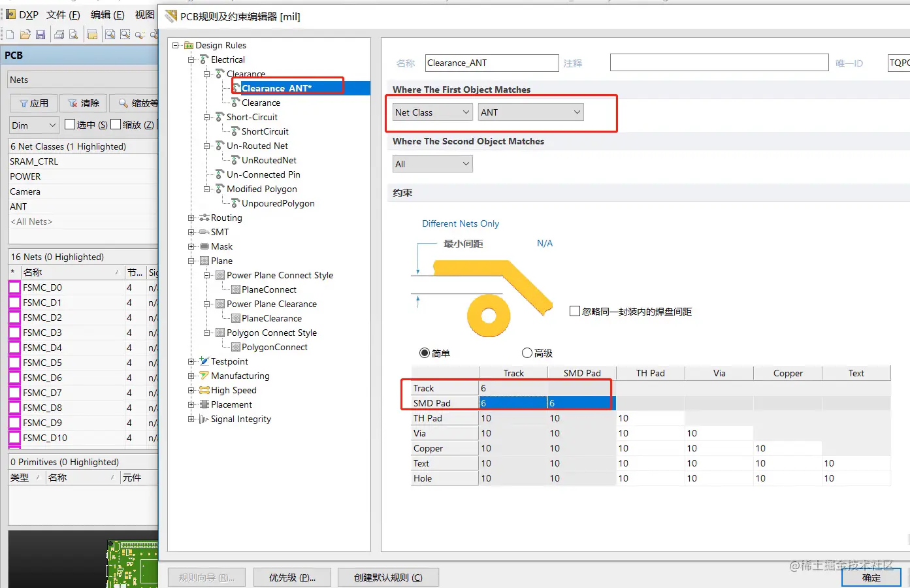Open the 视图 menu
The height and width of the screenshot is (588, 910).
point(144,14)
